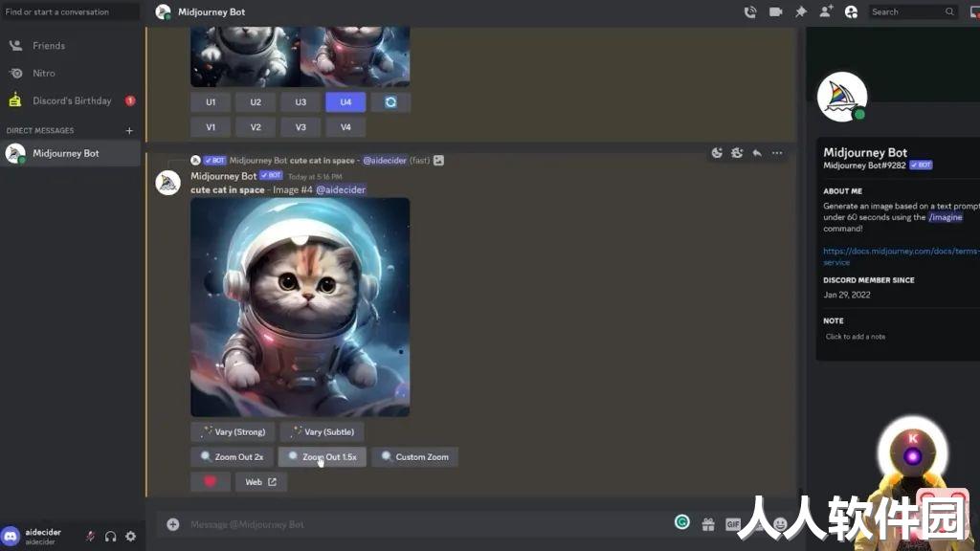980x551 pixels.
Task: Open GIF picker
Action: coord(732,524)
